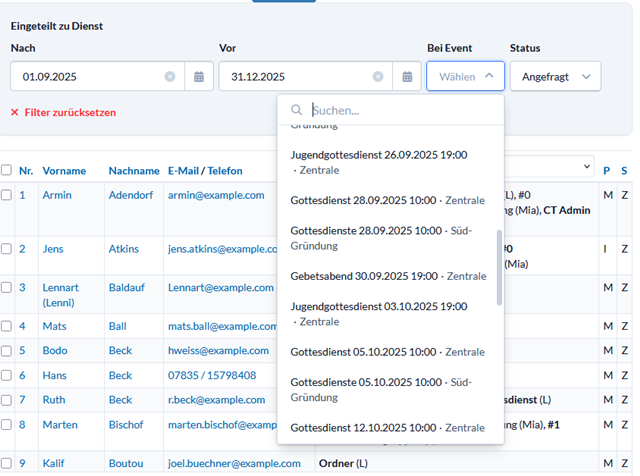Sort by the S column header
This screenshot has height=476, width=640.
click(624, 171)
